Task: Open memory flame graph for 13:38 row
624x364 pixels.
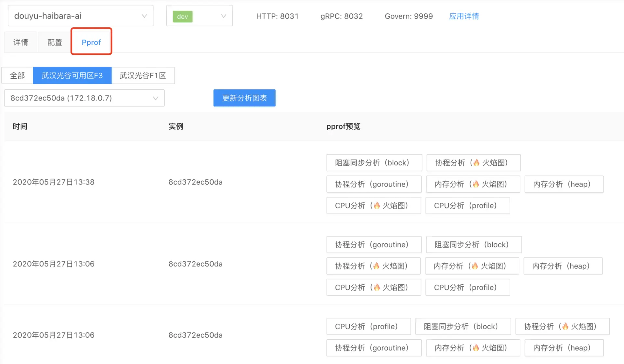Action: 473,184
